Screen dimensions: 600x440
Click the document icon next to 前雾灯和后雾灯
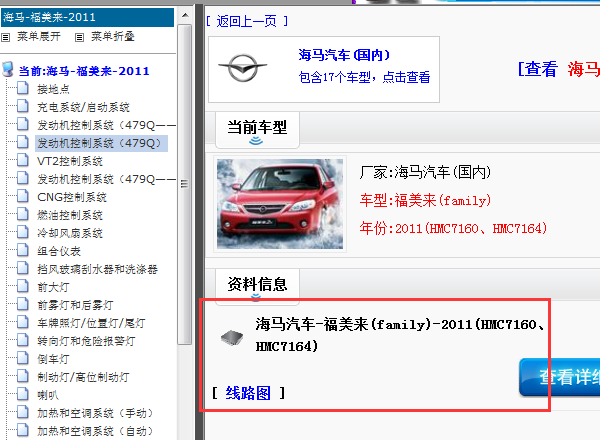(23, 304)
